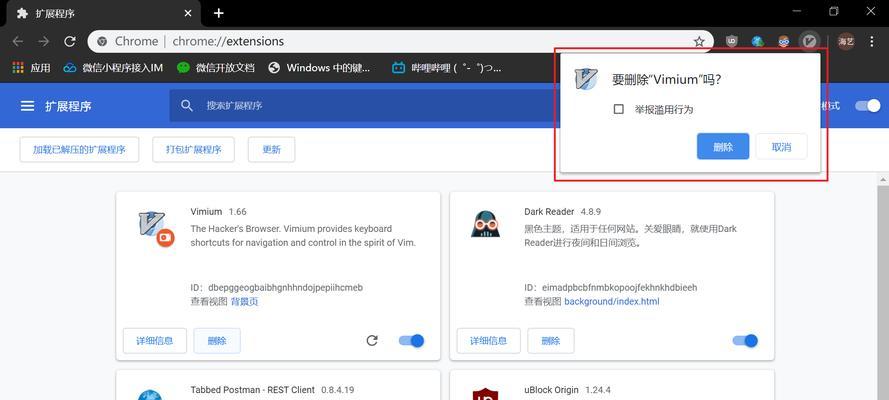Image resolution: width=889 pixels, height=400 pixels.
Task: Open the hamburger menu beside 扩展程序
Action: click(x=27, y=106)
